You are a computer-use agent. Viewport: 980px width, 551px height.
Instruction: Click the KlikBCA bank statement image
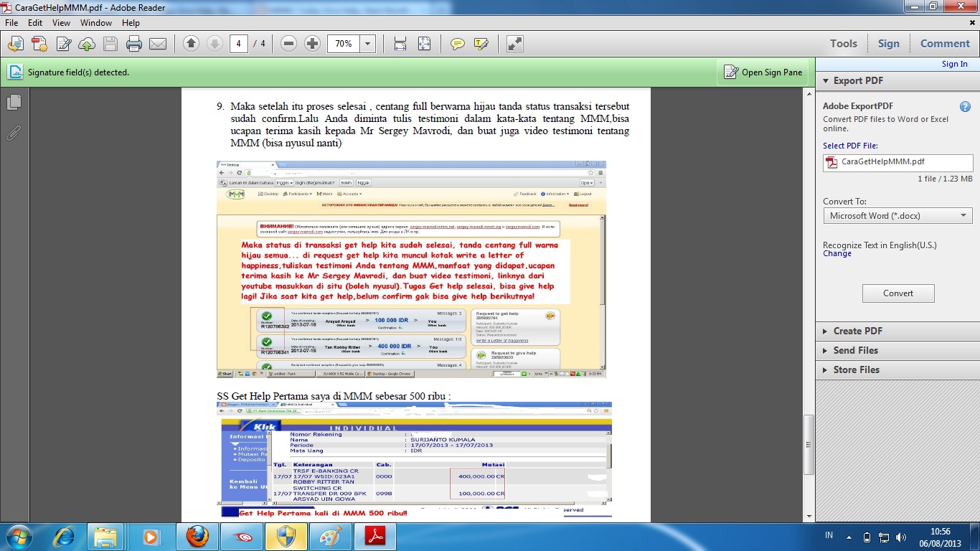pyautogui.click(x=415, y=460)
